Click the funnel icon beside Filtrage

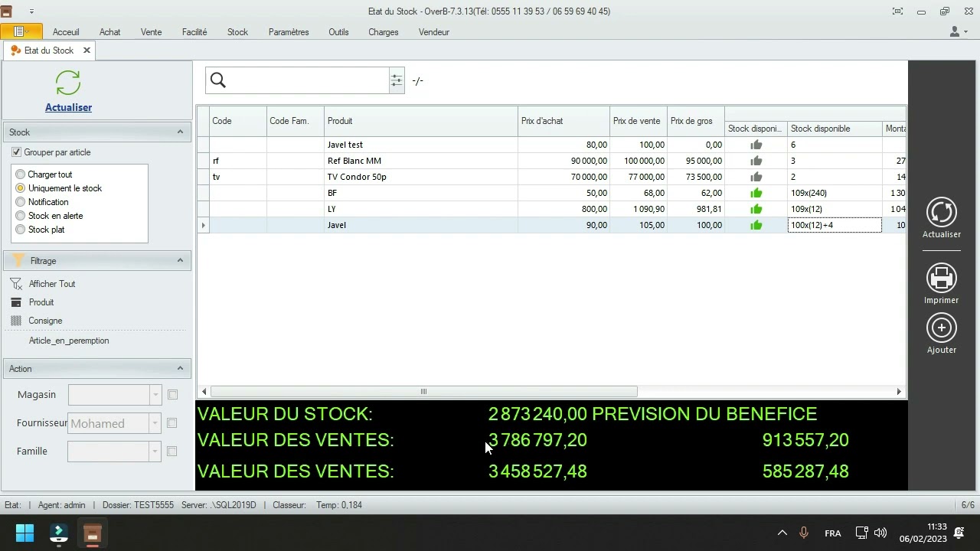(x=18, y=260)
